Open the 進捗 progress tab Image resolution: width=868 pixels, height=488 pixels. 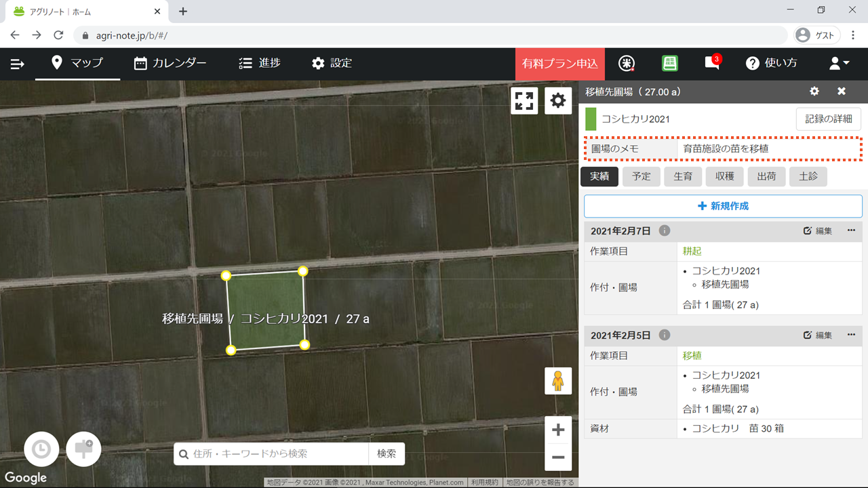pos(260,63)
